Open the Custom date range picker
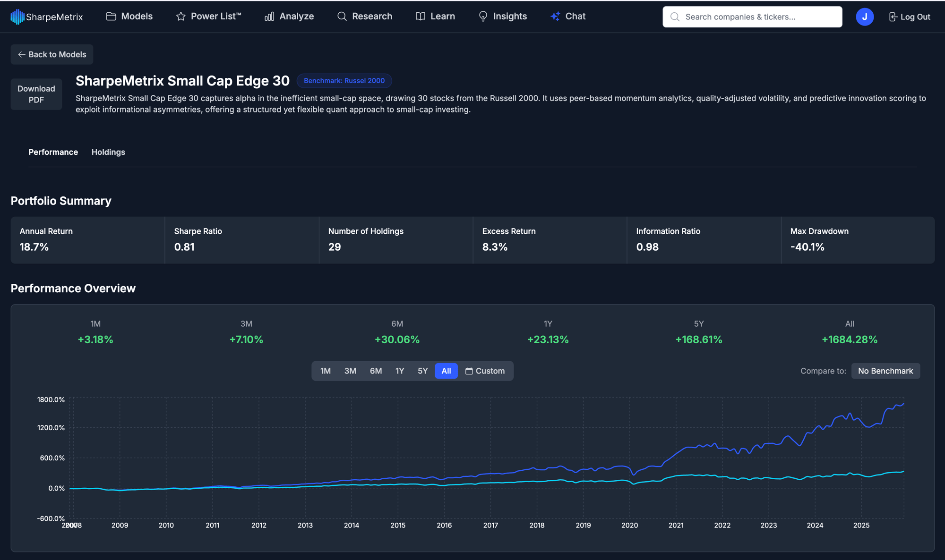Screen dimensions: 945x560 485,371
